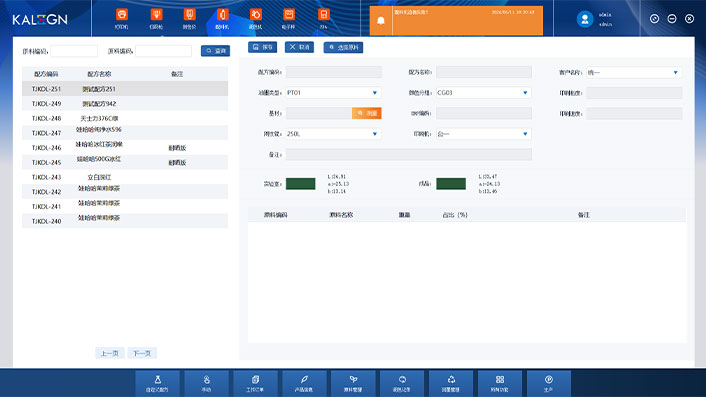
Task: Click the lowest input field in right column
Action: [x=634, y=114]
